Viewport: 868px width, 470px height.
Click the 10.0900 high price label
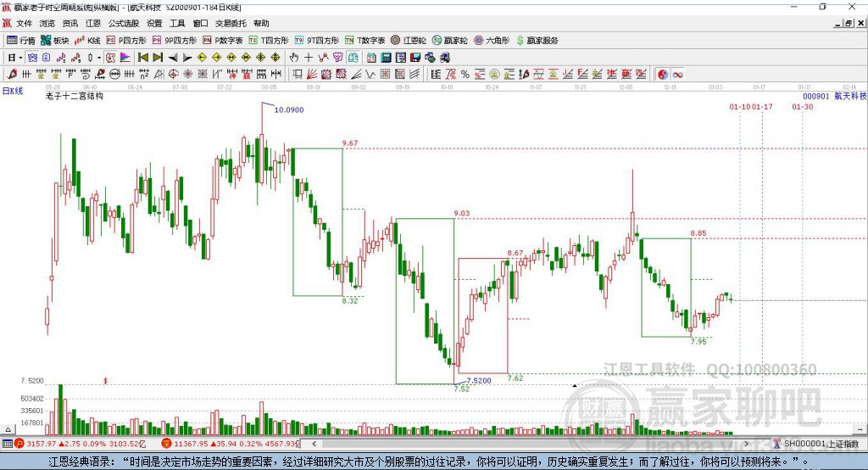(x=289, y=109)
